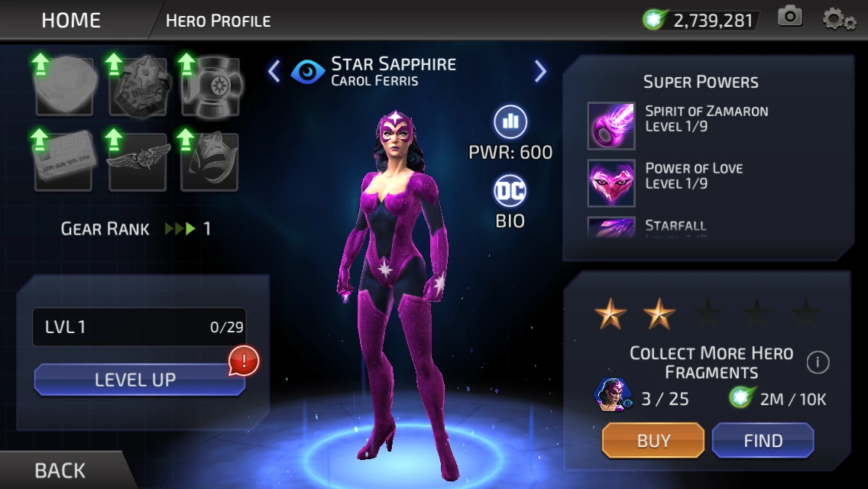Open the DC Bio icon
Image resolution: width=868 pixels, height=489 pixels.
point(510,191)
